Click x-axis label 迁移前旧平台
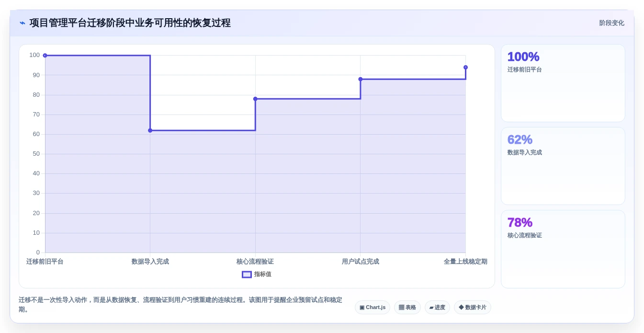This screenshot has width=644, height=333. point(45,262)
